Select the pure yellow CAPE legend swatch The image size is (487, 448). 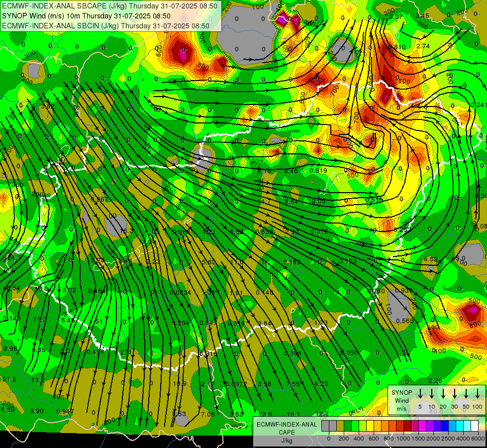(370, 426)
